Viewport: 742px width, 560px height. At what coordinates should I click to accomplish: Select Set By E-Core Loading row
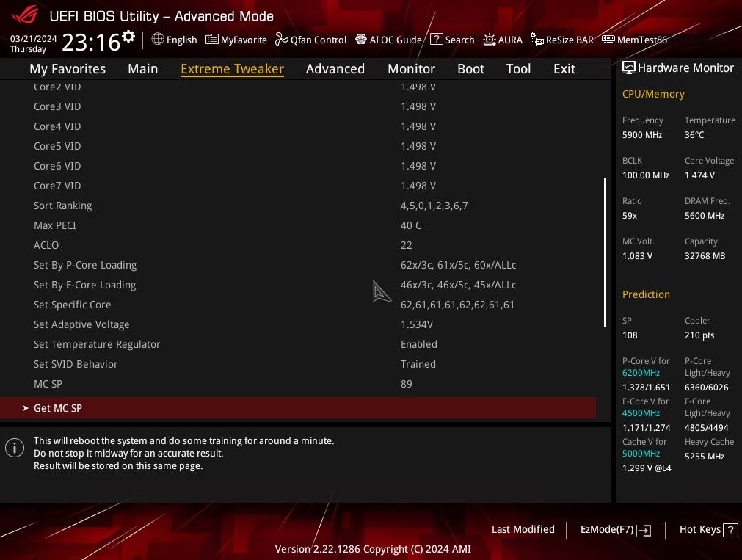coord(298,285)
